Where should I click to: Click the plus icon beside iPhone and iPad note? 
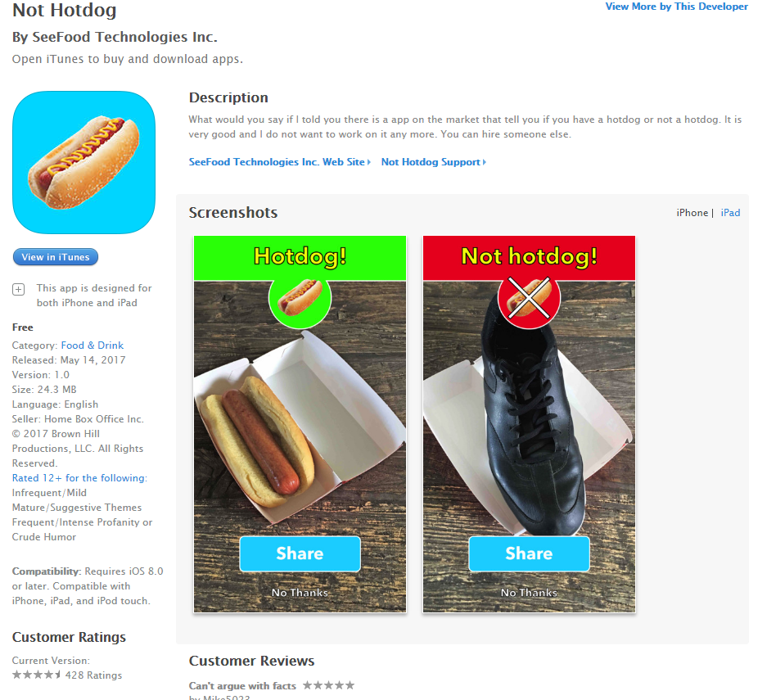(19, 289)
